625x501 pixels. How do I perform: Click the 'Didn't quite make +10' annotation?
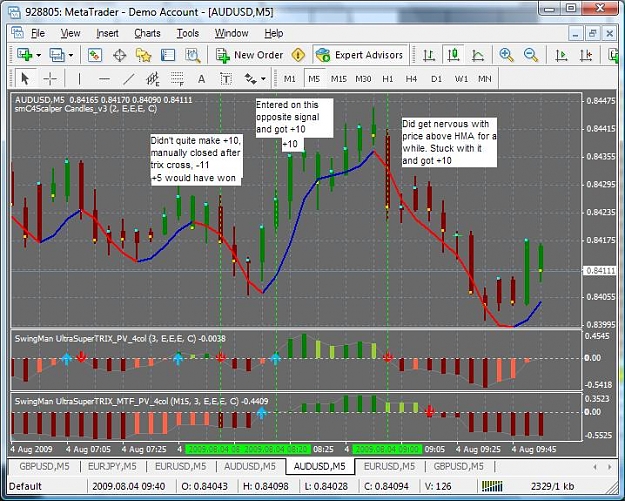[196, 159]
